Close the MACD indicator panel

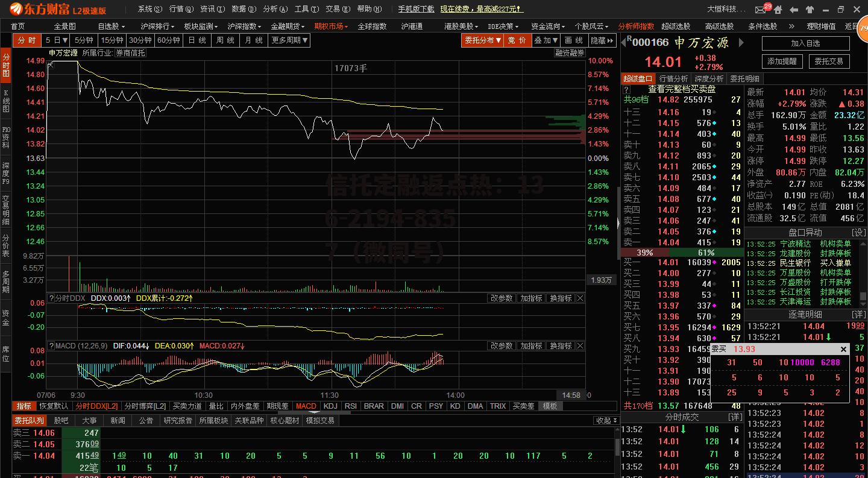tap(580, 346)
